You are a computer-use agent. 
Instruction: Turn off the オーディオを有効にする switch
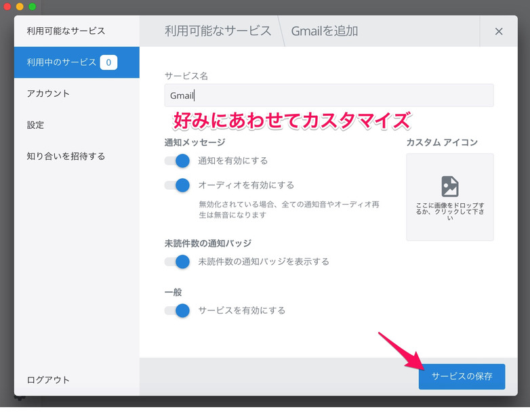[177, 185]
